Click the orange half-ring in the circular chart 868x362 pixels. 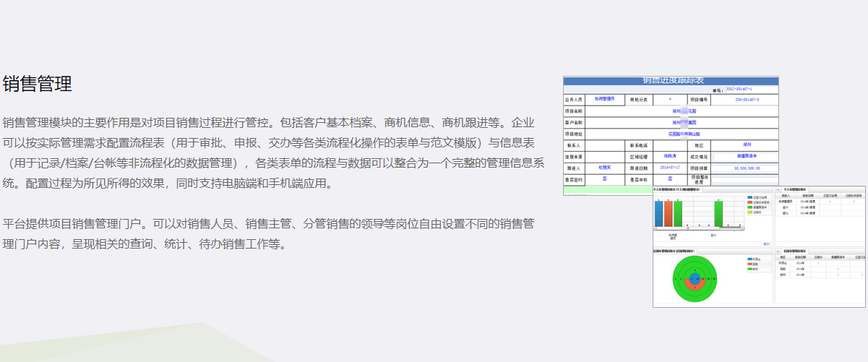point(695,287)
